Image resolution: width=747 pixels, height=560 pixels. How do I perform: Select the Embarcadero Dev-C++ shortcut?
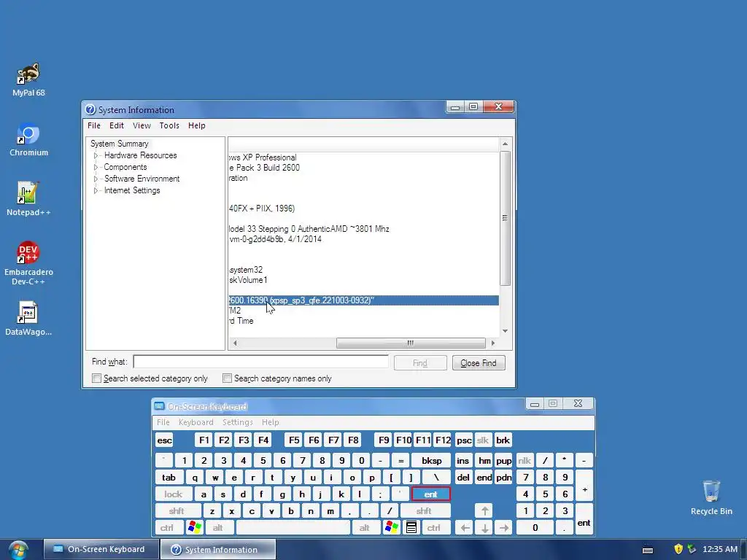click(28, 262)
